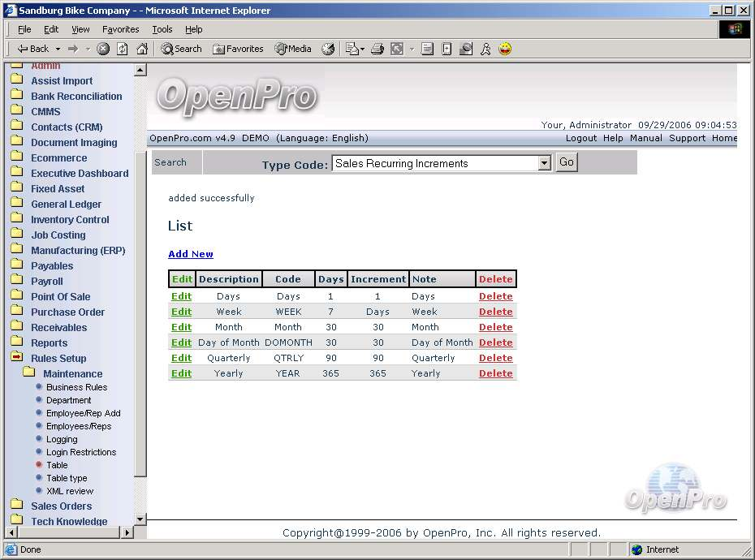Click the Refresh page icon

pos(123,49)
